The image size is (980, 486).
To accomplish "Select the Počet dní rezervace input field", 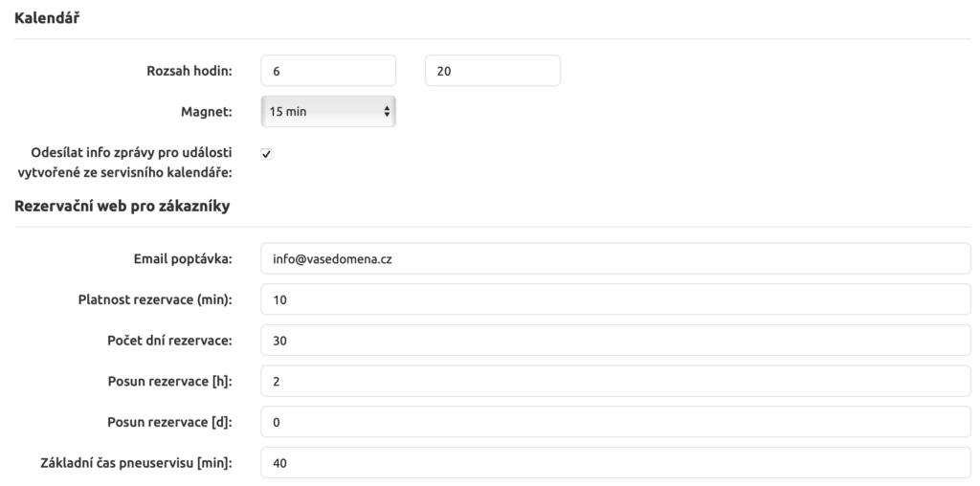I will pos(615,341).
